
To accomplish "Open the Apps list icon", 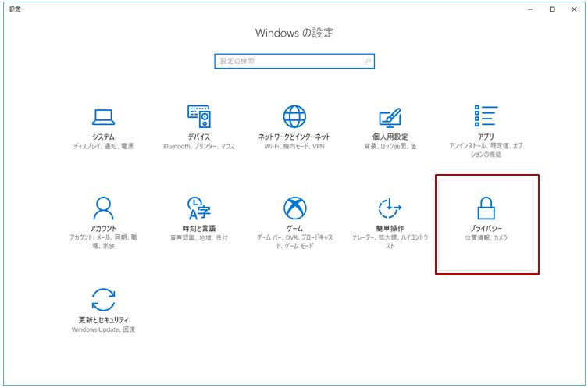I will pyautogui.click(x=486, y=116).
